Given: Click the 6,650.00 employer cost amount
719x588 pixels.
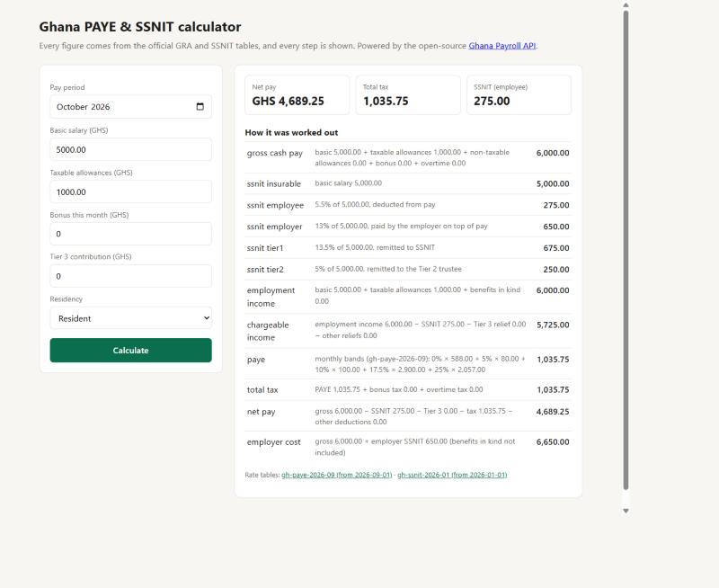Looking at the screenshot, I should click(553, 442).
